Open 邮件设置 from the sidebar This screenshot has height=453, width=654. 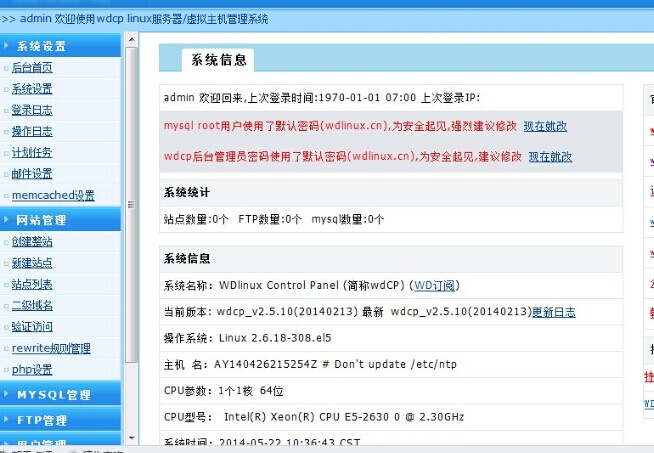coord(32,174)
